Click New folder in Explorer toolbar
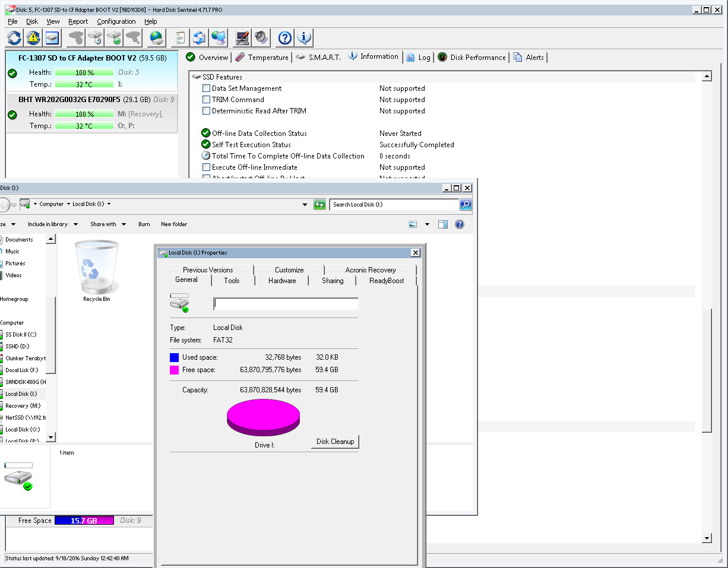 point(174,224)
